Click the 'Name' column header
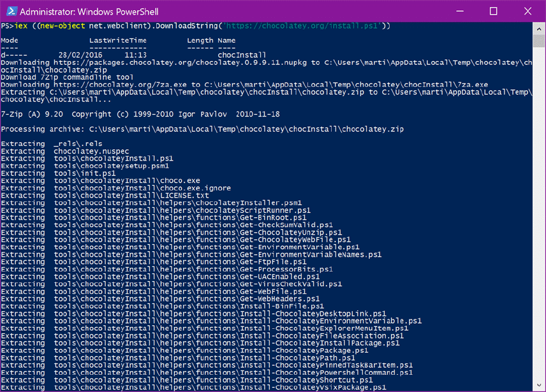Screen dimensions: 546x392 click(x=226, y=40)
